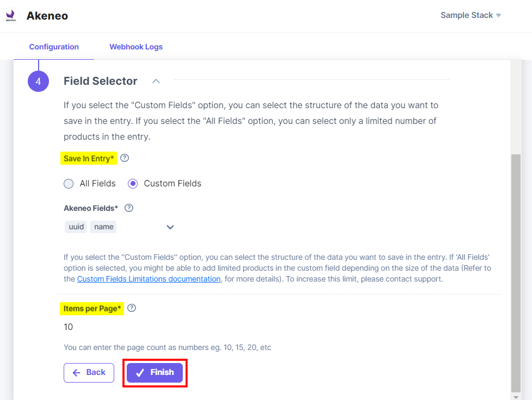Viewport: 532px width, 400px height.
Task: Select the All Fields radio button
Action: pyautogui.click(x=69, y=184)
